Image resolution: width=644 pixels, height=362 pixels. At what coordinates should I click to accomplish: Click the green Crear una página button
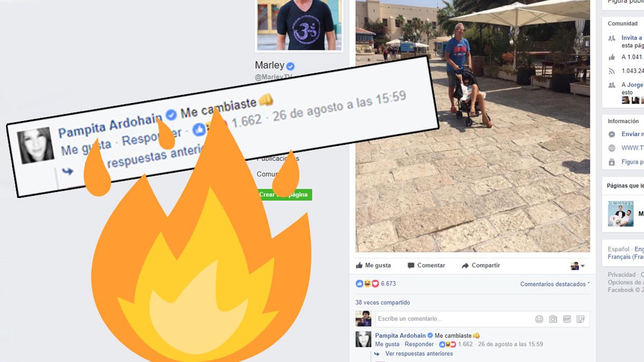[x=284, y=195]
